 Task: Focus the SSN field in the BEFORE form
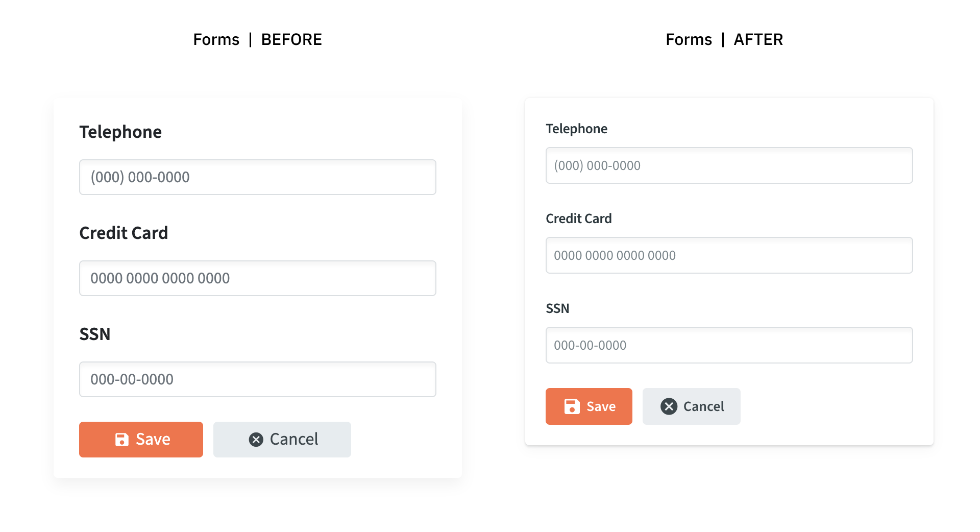coord(258,379)
